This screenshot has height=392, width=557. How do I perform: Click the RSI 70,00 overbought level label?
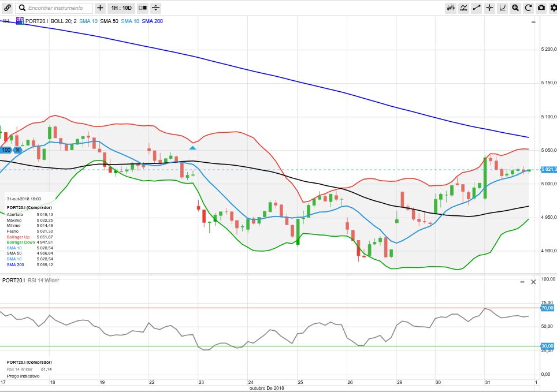547,308
